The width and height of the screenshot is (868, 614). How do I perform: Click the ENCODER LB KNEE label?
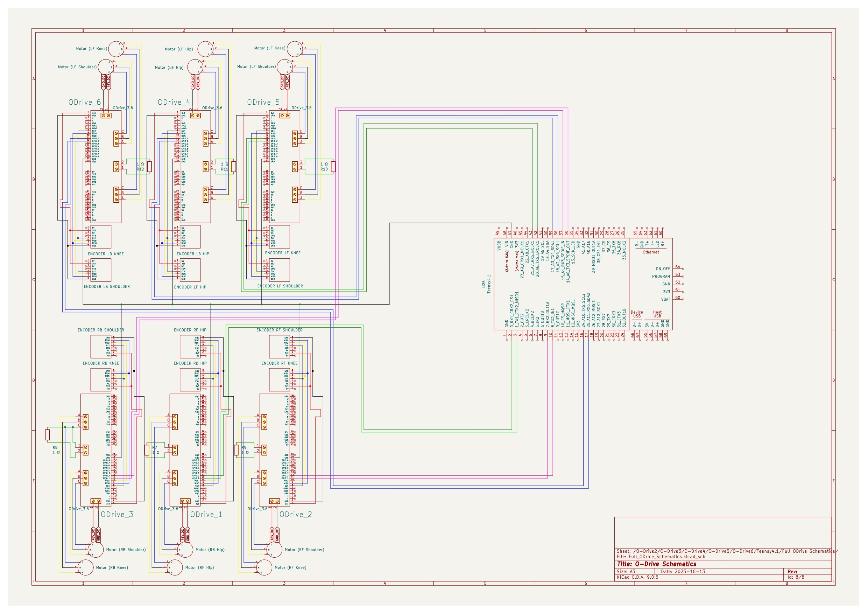(106, 254)
